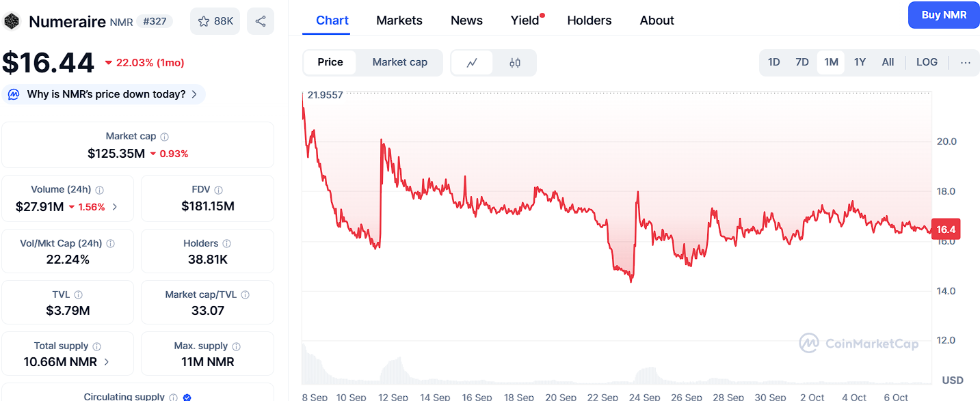Viewport: 980px width, 401px height.
Task: Select the 7D time range
Action: [x=802, y=62]
